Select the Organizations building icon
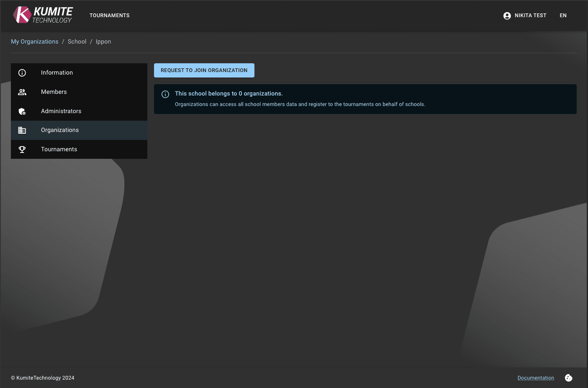This screenshot has width=588, height=388. coord(22,130)
